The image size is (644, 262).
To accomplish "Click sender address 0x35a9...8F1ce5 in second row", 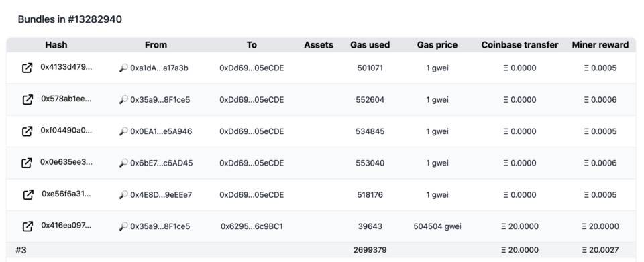I will [x=160, y=100].
